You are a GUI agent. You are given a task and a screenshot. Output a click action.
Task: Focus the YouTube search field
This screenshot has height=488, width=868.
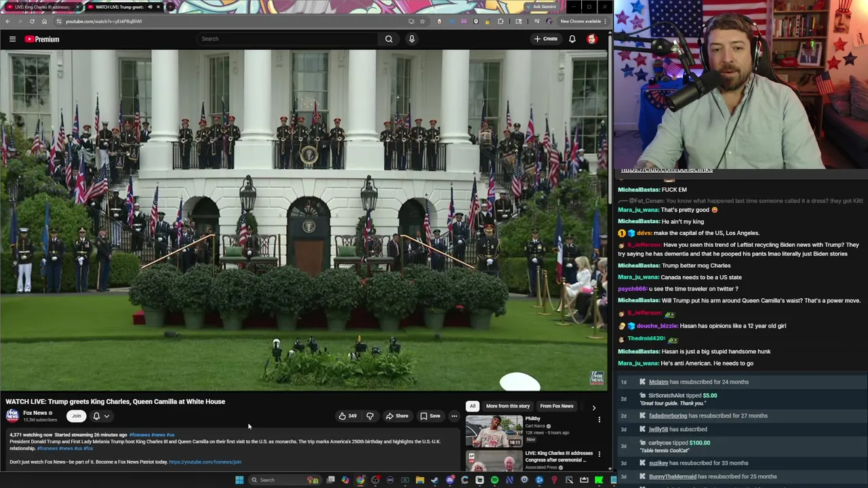click(288, 39)
